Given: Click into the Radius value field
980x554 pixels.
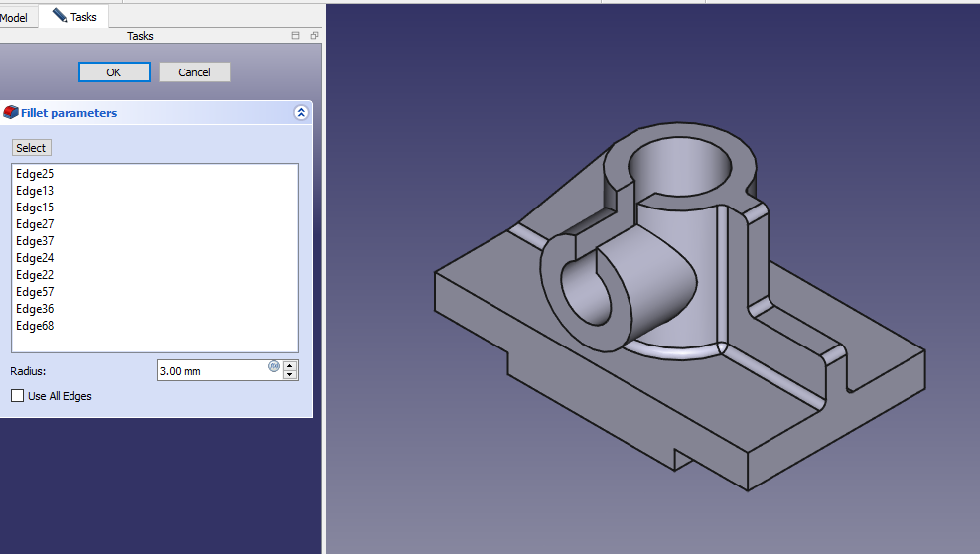Looking at the screenshot, I should point(209,371).
